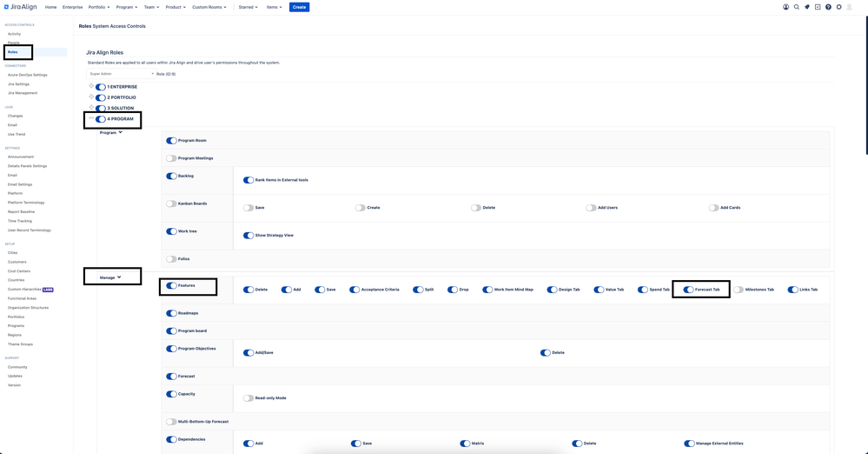Disable the Forecast Tab toggle
Image resolution: width=868 pixels, height=454 pixels.
(x=688, y=290)
